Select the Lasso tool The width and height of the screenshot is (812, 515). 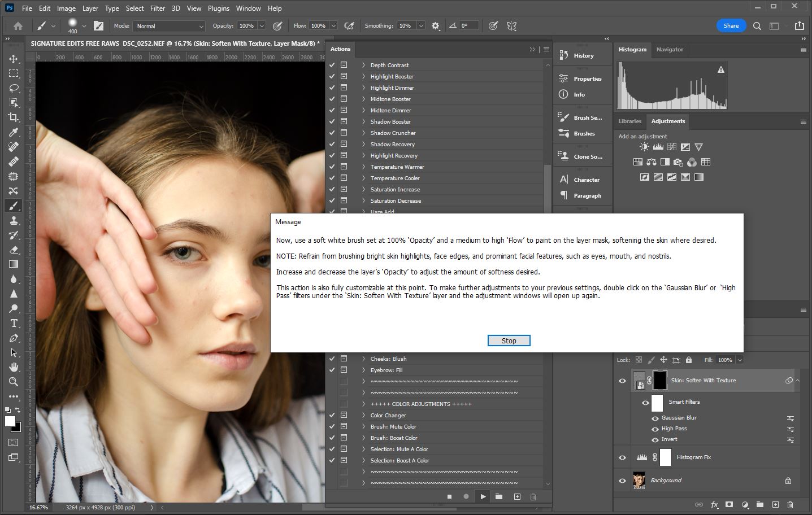click(x=14, y=88)
